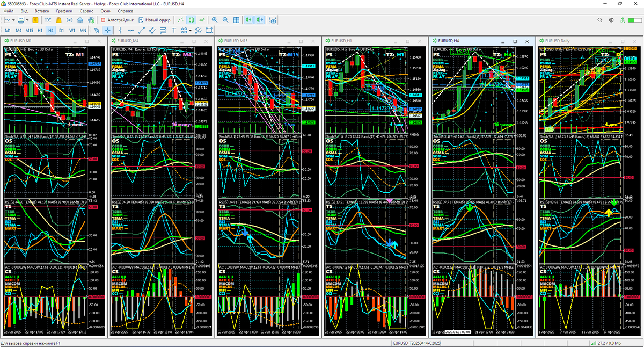This screenshot has width=644, height=347.
Task: Open the user account icon
Action: tap(612, 20)
